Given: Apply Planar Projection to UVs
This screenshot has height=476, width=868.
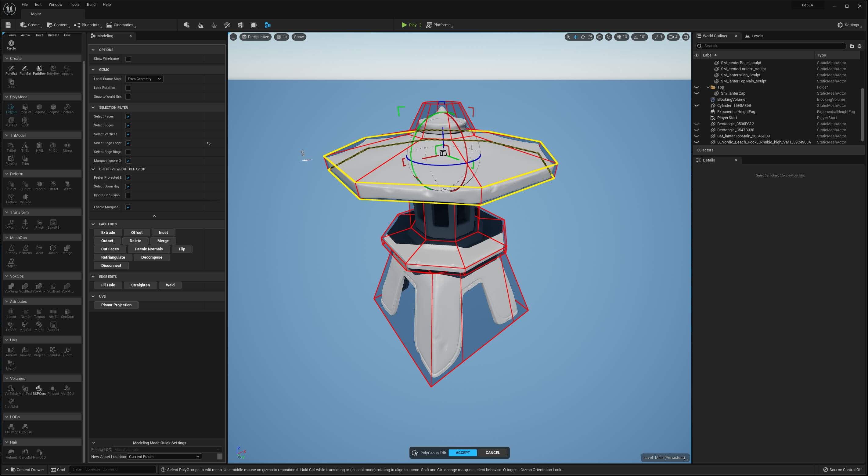Looking at the screenshot, I should (x=116, y=305).
